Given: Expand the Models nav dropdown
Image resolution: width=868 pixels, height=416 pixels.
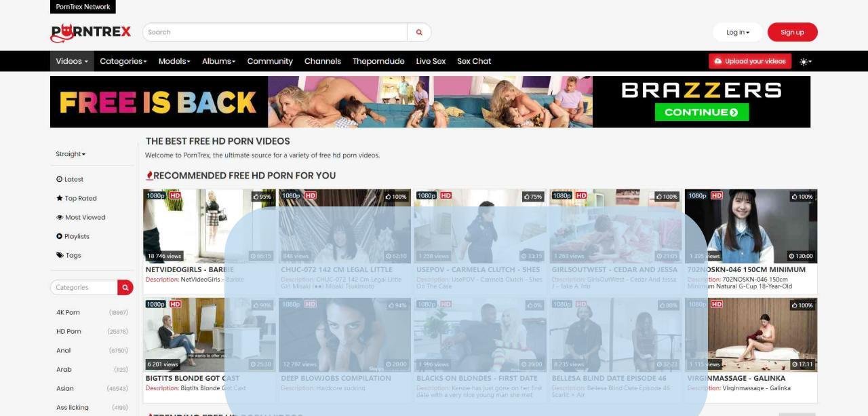Looking at the screenshot, I should click(174, 61).
